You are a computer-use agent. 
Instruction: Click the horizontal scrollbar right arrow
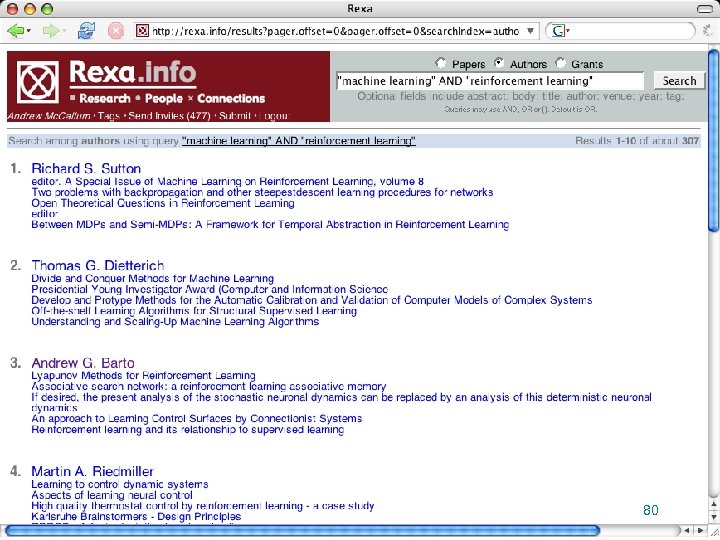tap(701, 531)
